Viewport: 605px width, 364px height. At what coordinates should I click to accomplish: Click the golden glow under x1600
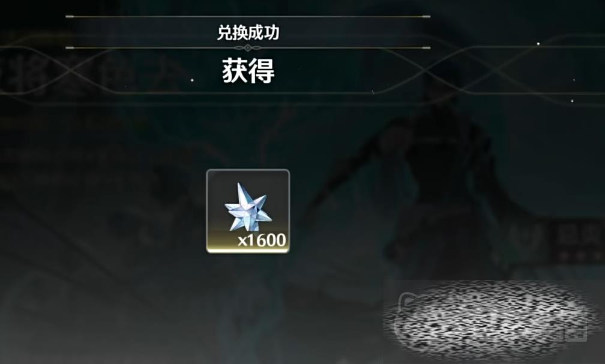pyautogui.click(x=248, y=249)
